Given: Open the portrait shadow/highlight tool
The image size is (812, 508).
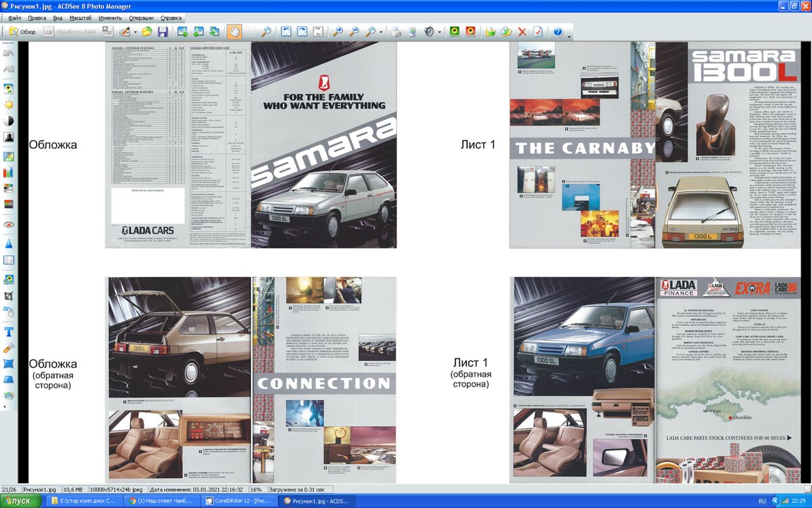Looking at the screenshot, I should [x=9, y=137].
